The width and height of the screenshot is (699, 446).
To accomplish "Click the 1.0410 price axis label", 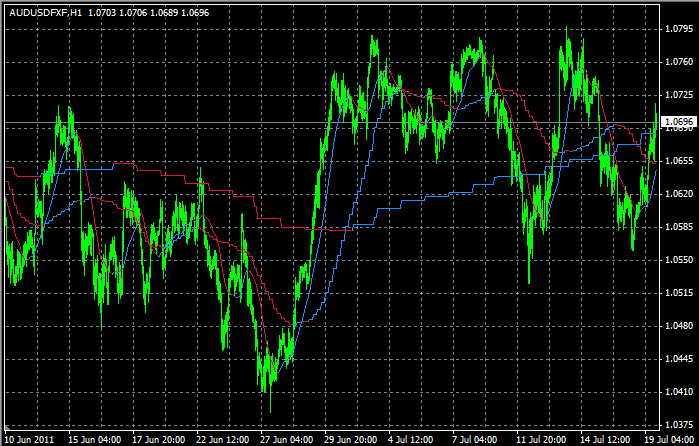I will [679, 392].
